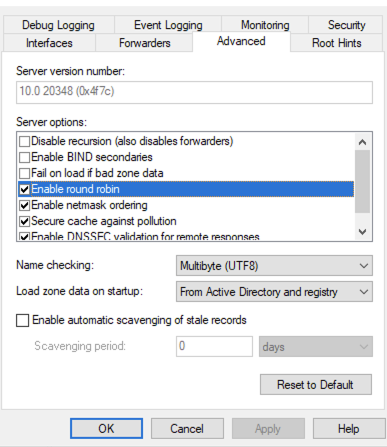Switch to the Debug Logging tab
The height and width of the screenshot is (447, 387).
[x=59, y=25]
